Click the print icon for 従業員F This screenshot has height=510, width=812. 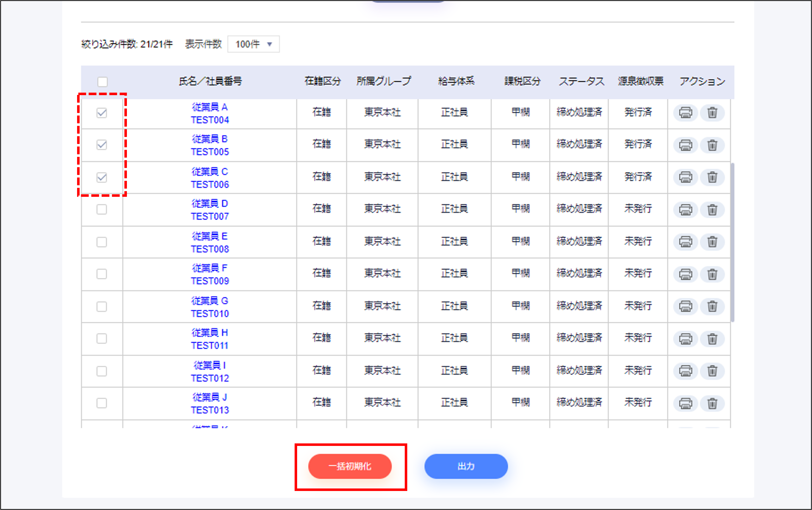[686, 274]
